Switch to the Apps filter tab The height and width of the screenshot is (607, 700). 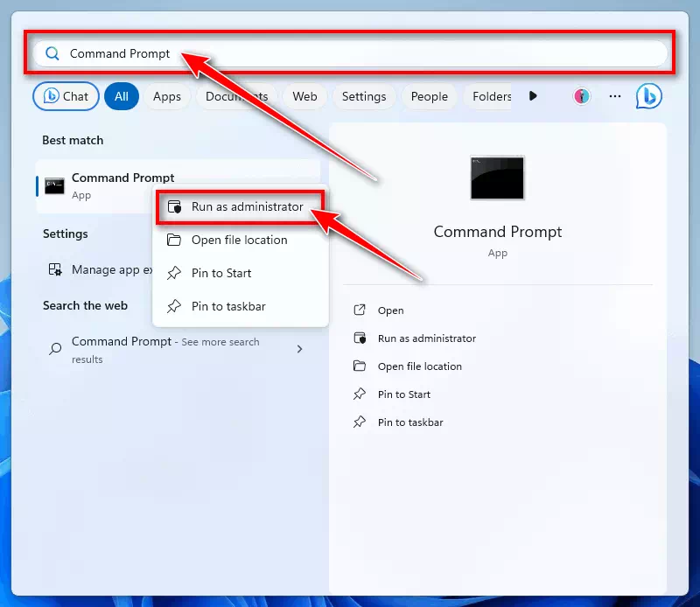pyautogui.click(x=166, y=97)
